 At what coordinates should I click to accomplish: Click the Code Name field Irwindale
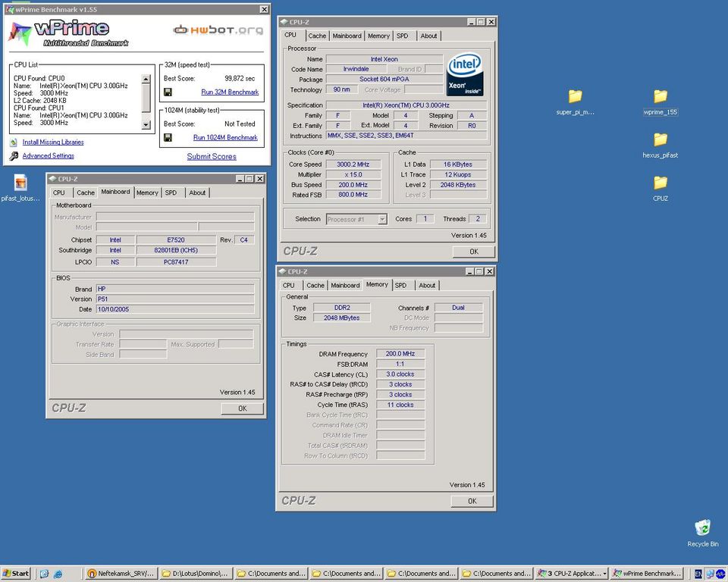click(356, 69)
